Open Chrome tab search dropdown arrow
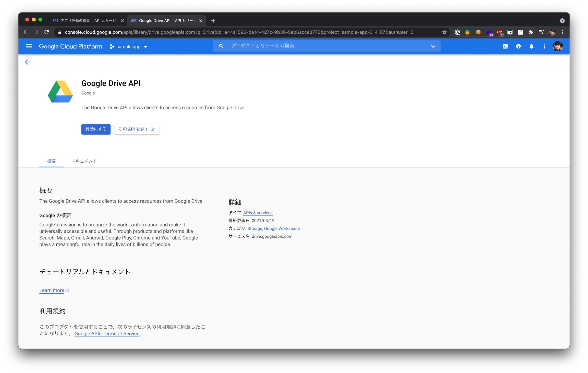The image size is (588, 373). [x=562, y=21]
